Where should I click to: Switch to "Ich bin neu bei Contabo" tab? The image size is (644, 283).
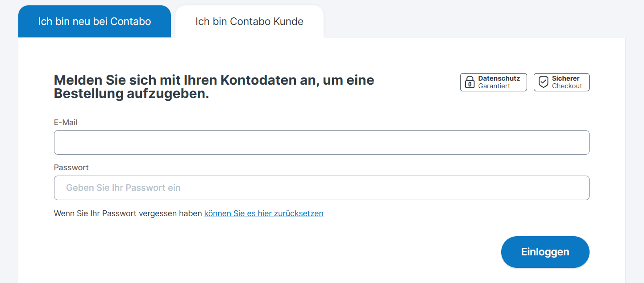pos(95,21)
